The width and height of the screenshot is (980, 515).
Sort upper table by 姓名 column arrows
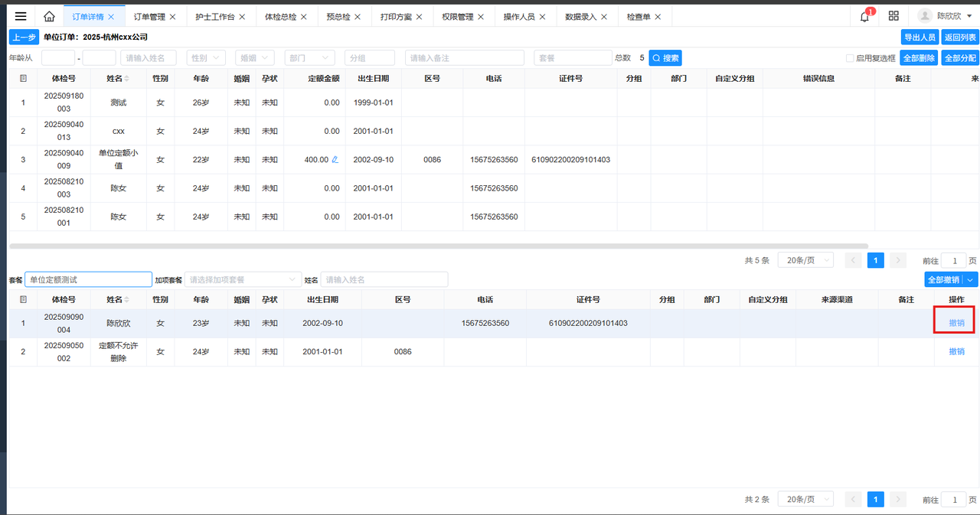click(x=127, y=78)
